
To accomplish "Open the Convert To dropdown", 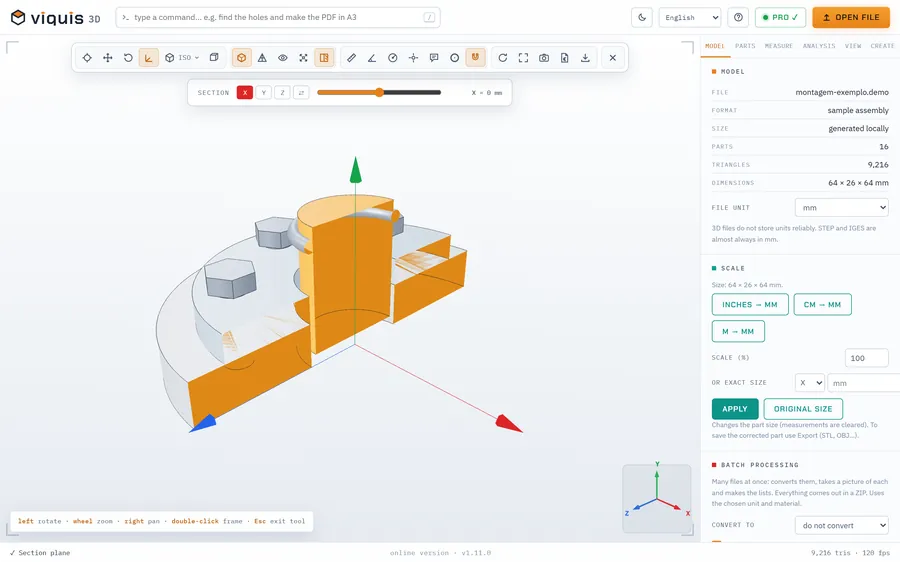I will (x=841, y=525).
